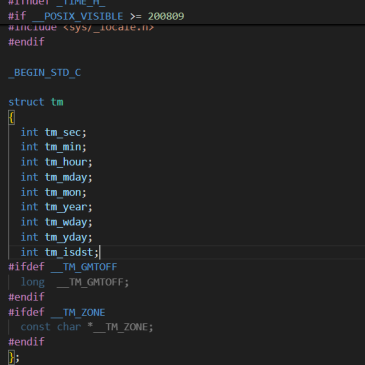Click the int keyword before tm_isdst
The width and height of the screenshot is (365, 365).
tap(29, 252)
